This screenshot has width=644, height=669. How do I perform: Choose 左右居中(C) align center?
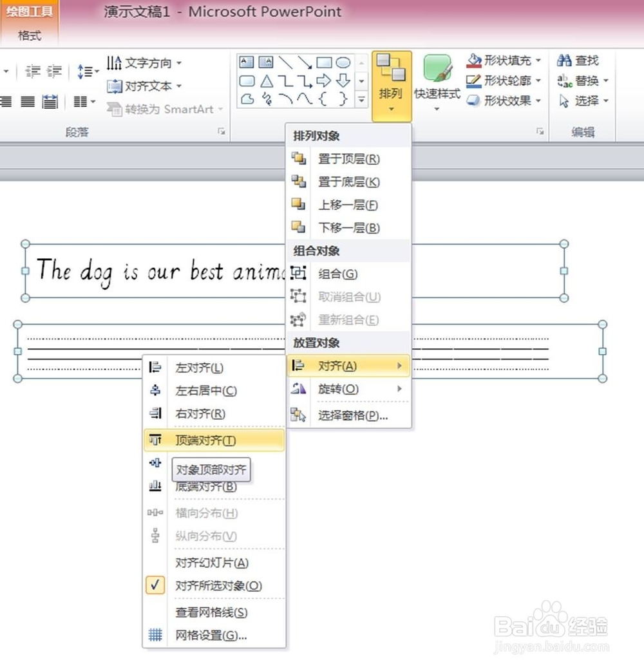point(214,390)
